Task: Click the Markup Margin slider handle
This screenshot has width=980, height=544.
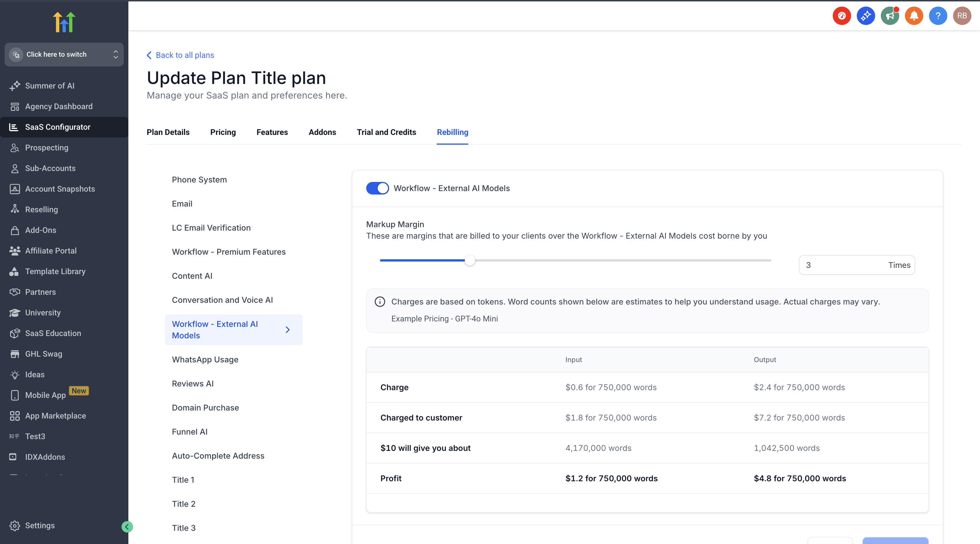Action: [x=470, y=260]
